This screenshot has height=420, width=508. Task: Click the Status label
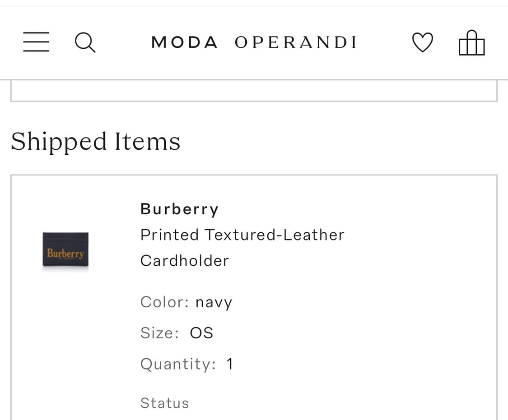point(164,403)
